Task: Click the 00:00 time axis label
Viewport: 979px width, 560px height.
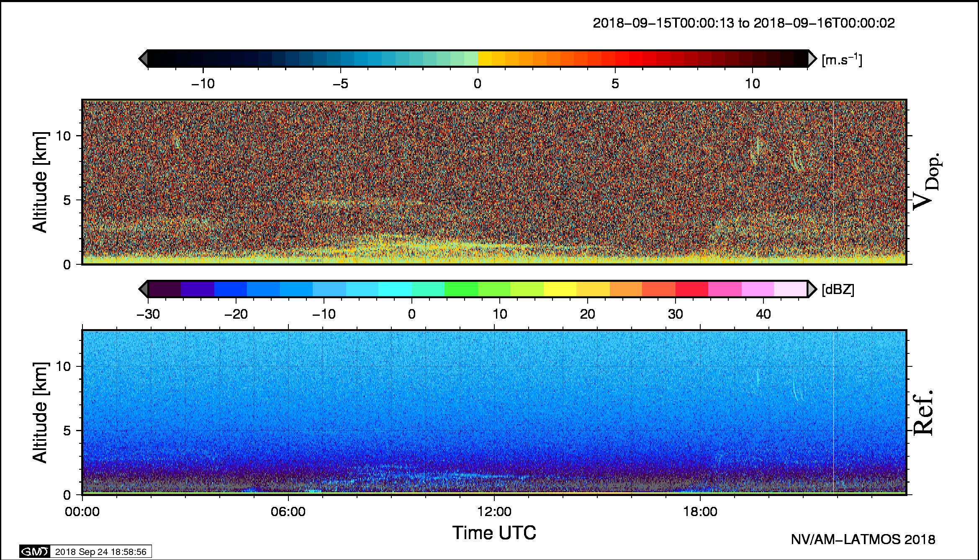Action: tap(82, 512)
